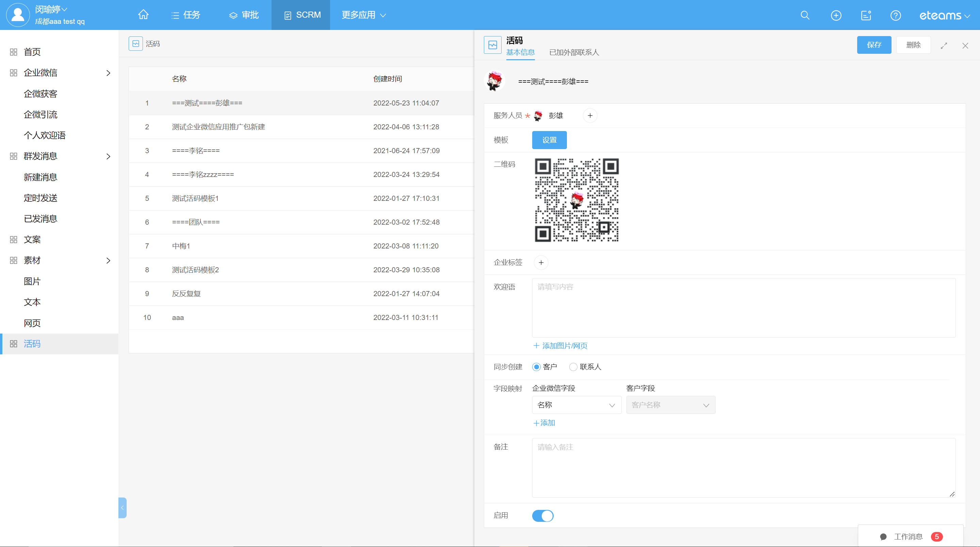Open the eteams account dropdown
980x547 pixels.
(945, 15)
